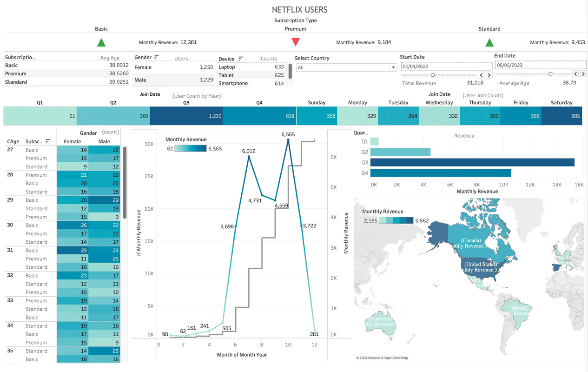The image size is (588, 372).
Task: Select the Sunday join count cell 358
Action: point(317,116)
